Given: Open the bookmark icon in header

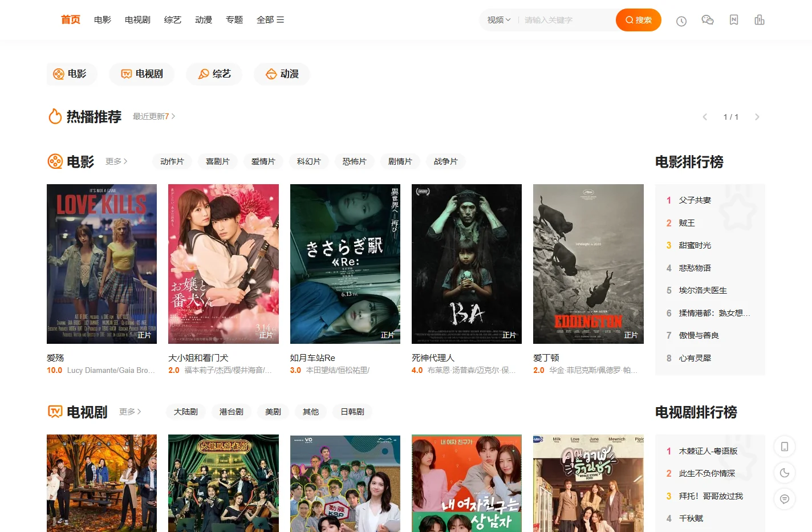Looking at the screenshot, I should pos(734,20).
